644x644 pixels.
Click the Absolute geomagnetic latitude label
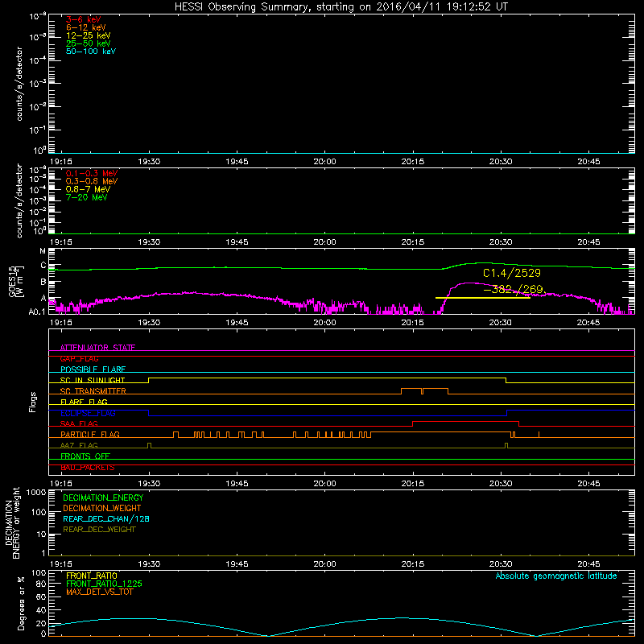click(x=556, y=576)
